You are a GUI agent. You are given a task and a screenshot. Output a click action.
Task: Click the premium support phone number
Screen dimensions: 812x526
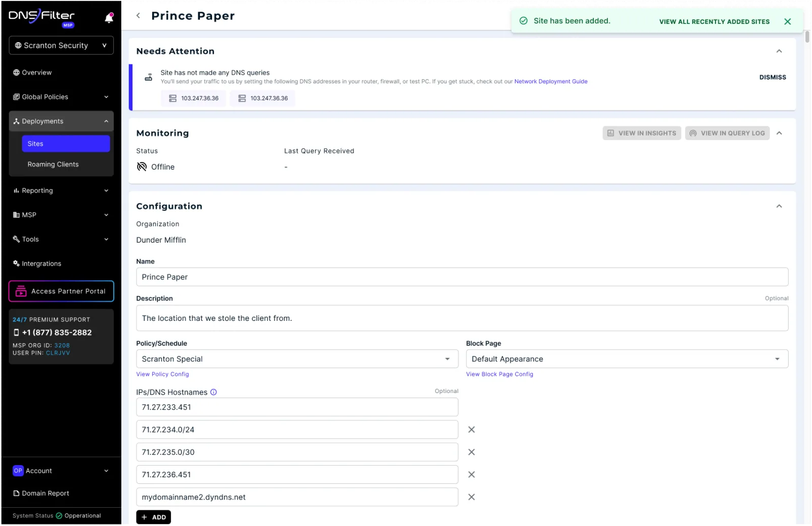click(57, 333)
